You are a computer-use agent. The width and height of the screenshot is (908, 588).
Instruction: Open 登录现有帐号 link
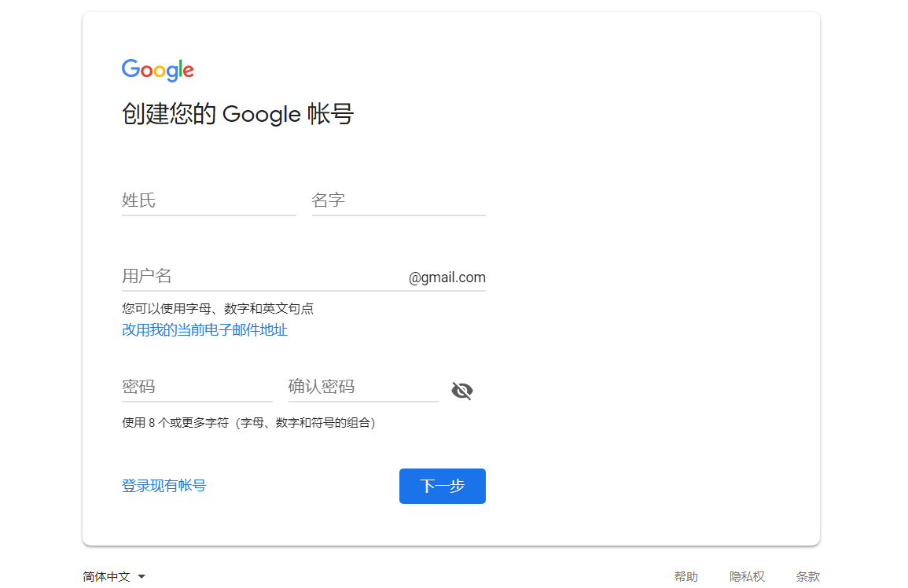pos(164,486)
